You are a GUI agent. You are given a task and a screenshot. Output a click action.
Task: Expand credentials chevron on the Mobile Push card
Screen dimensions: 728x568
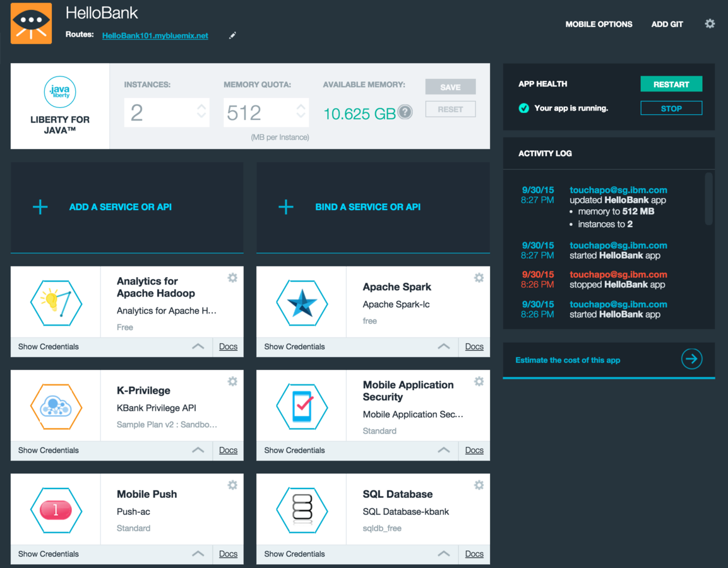198,553
